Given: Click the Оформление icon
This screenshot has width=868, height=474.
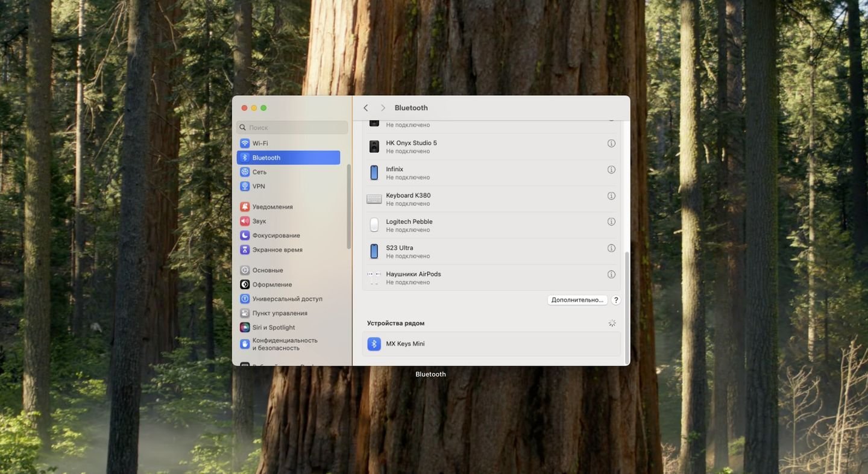Looking at the screenshot, I should pos(245,284).
